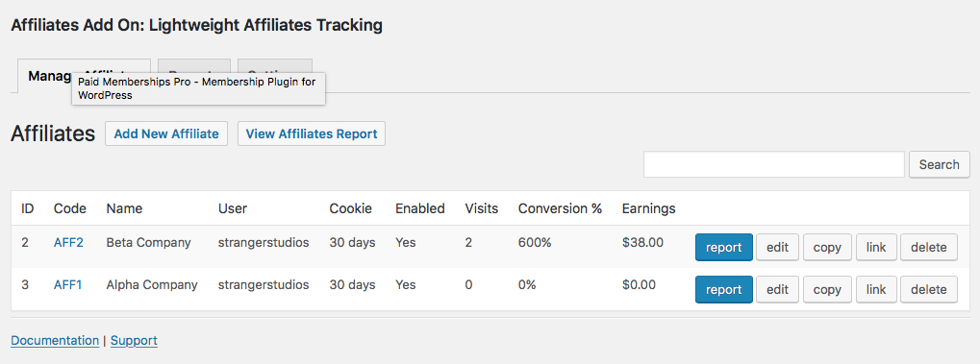The width and height of the screenshot is (980, 364).
Task: Copy the Alpha Company affiliate
Action: pos(827,290)
